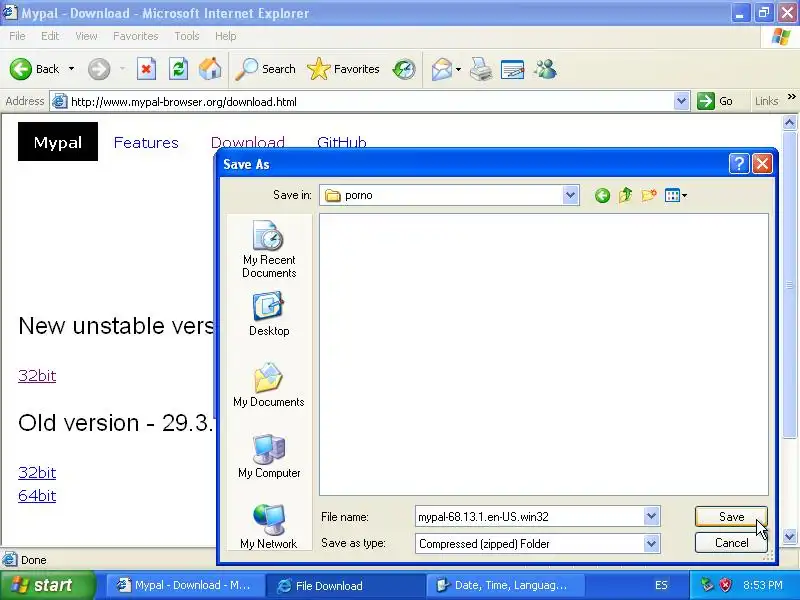Select My Documents in places bar
Viewport: 800px width, 600px height.
coord(269,385)
